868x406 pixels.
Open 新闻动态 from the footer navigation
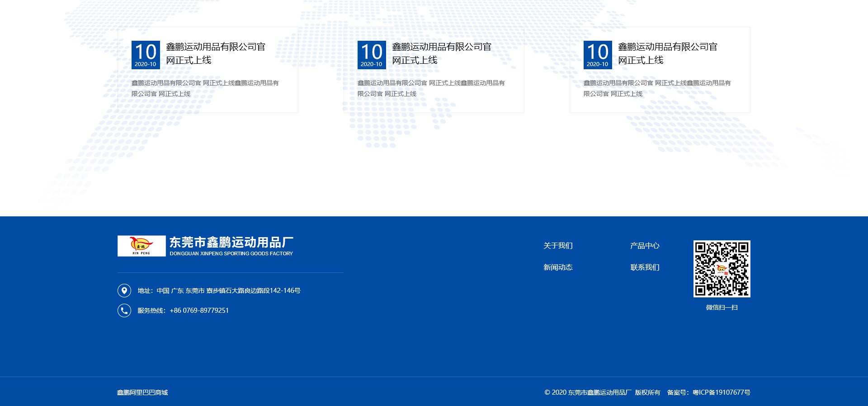click(x=558, y=267)
